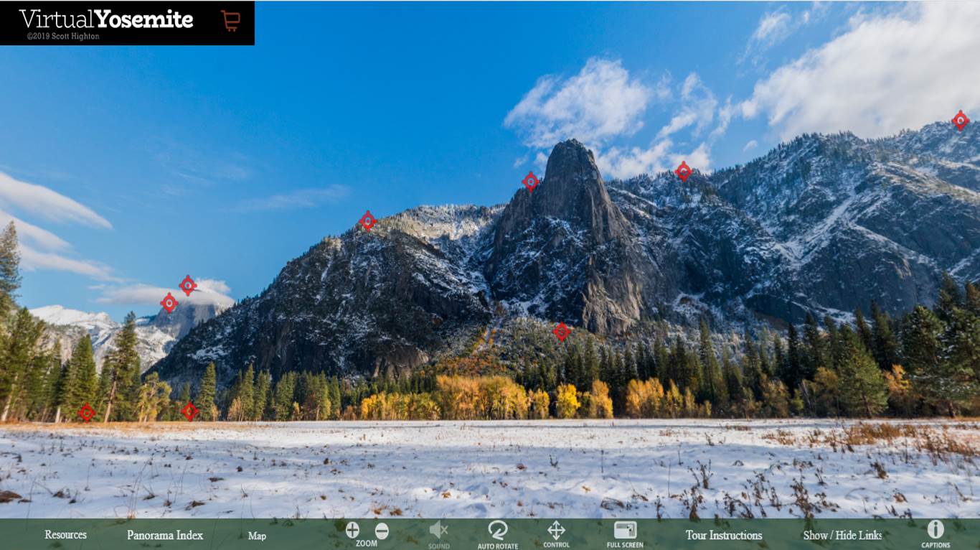Screen dimensions: 980x550
Task: Open the shopping cart icon
Action: pyautogui.click(x=230, y=20)
